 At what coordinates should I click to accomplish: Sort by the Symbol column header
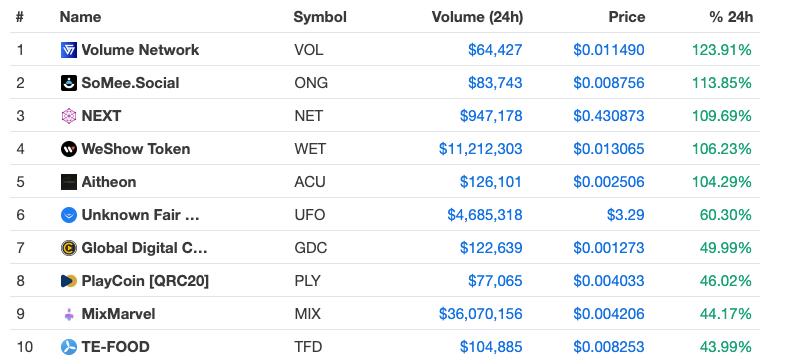tap(320, 17)
